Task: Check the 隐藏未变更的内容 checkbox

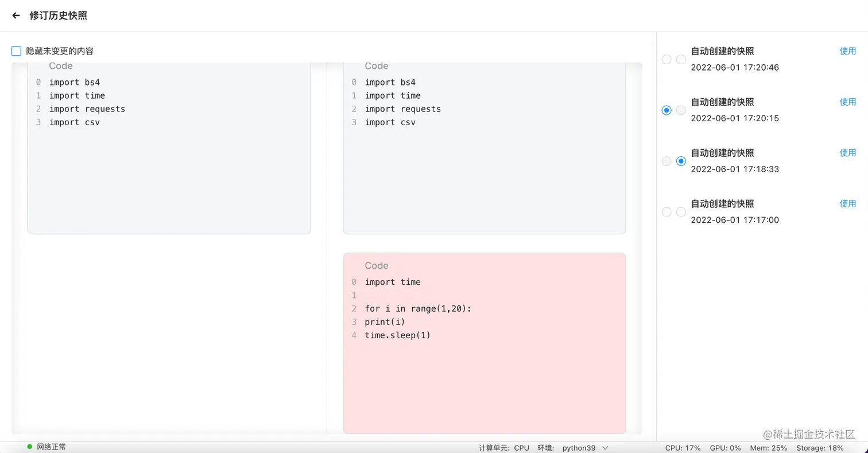Action: [16, 51]
